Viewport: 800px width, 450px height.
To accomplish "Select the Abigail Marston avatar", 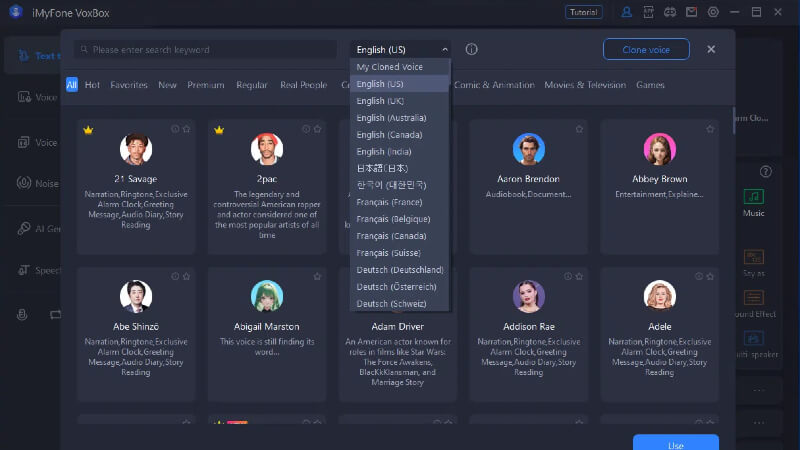I will click(266, 296).
